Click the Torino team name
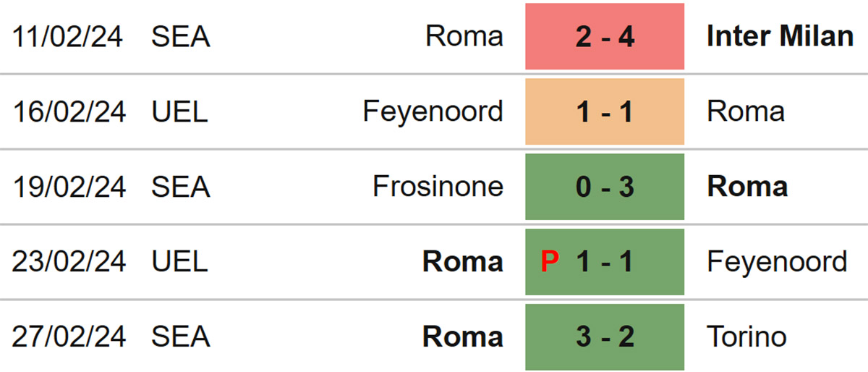The width and height of the screenshot is (868, 372). pyautogui.click(x=746, y=337)
